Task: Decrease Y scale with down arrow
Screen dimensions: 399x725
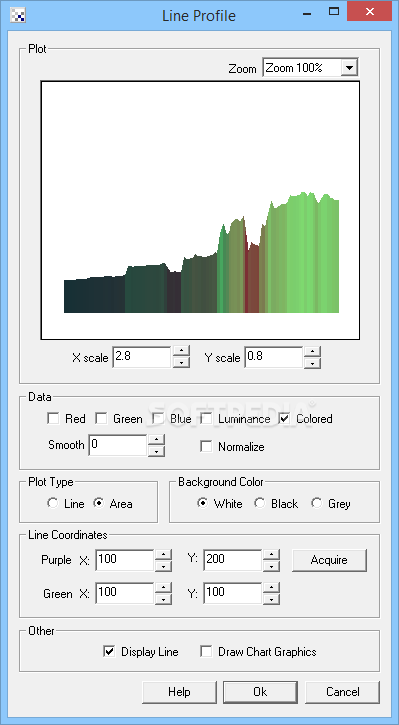Action: pos(313,362)
